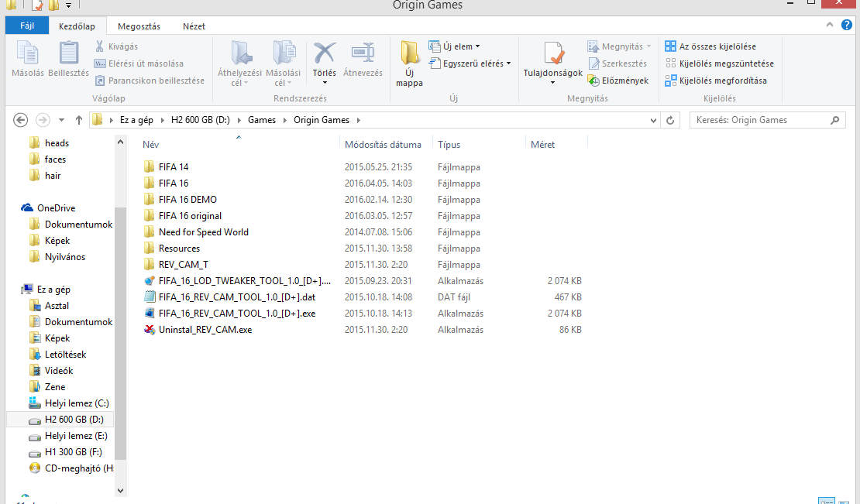The height and width of the screenshot is (504, 860).
Task: Open Tulajdonságok properties icon
Action: [552, 54]
